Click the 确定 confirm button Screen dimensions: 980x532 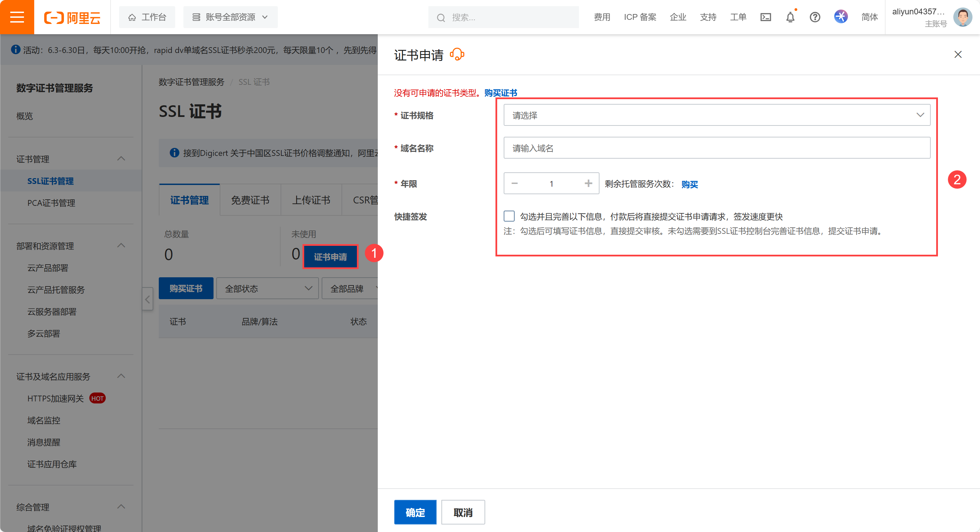[415, 512]
